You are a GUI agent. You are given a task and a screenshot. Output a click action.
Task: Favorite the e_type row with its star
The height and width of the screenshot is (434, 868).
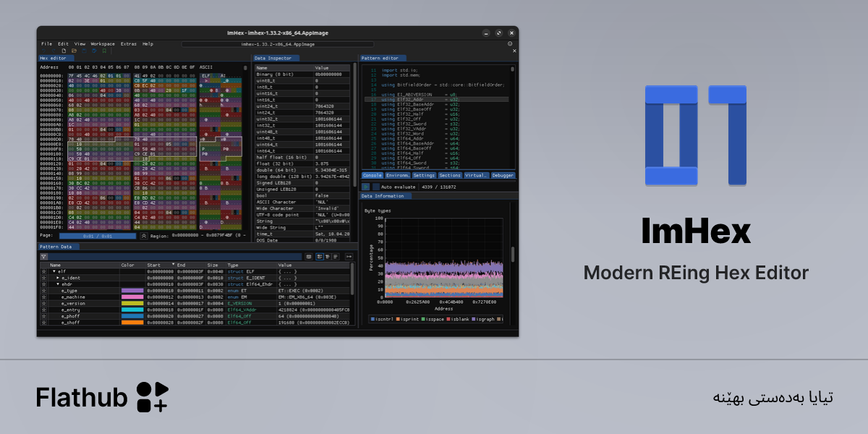[44, 290]
